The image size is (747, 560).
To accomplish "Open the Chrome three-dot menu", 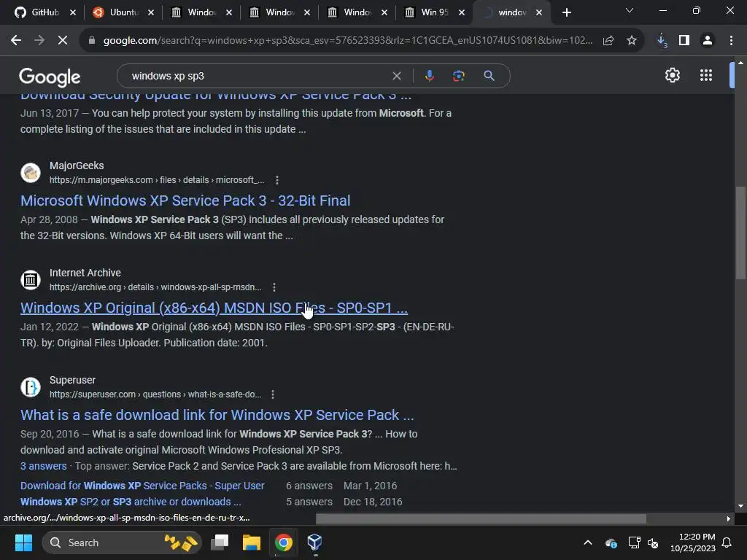I will 731,41.
